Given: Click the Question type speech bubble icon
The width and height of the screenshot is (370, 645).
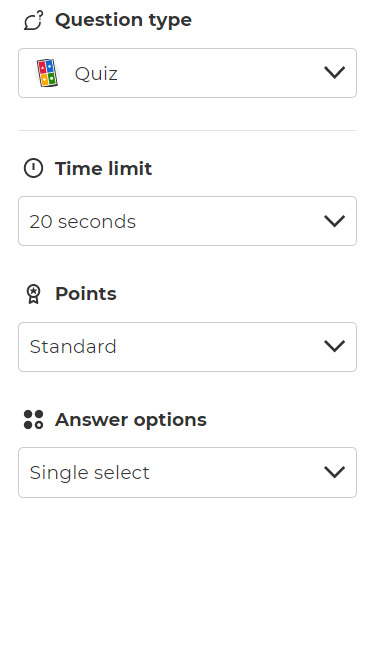Looking at the screenshot, I should pyautogui.click(x=33, y=21).
